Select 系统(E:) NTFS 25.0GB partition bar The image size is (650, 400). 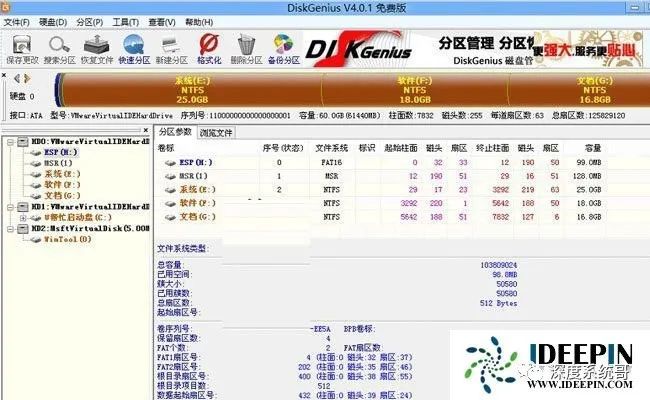[x=192, y=90]
